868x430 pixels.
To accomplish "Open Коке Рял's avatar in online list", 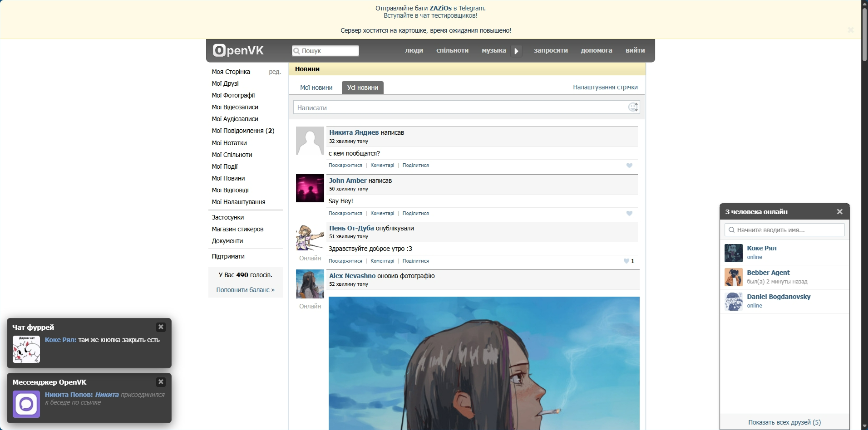I will click(733, 253).
